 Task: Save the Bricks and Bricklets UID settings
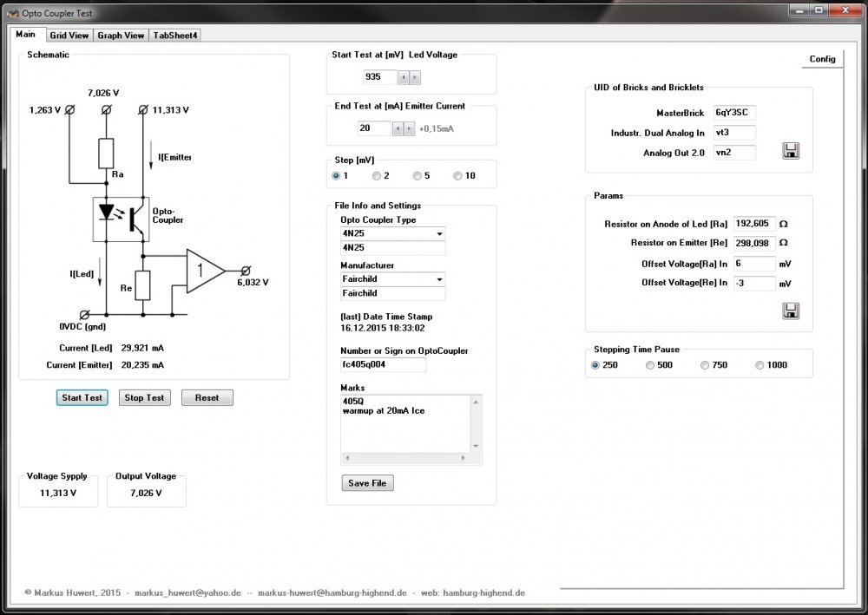point(790,151)
